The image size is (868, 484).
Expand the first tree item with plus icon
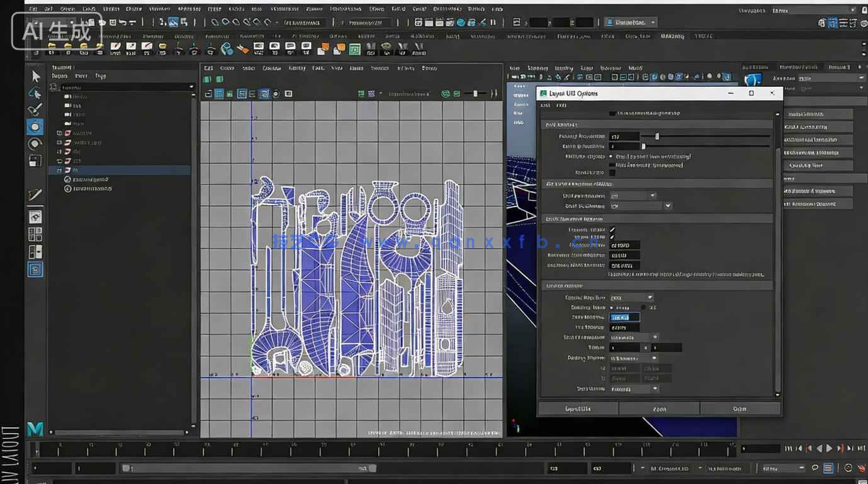[x=59, y=133]
